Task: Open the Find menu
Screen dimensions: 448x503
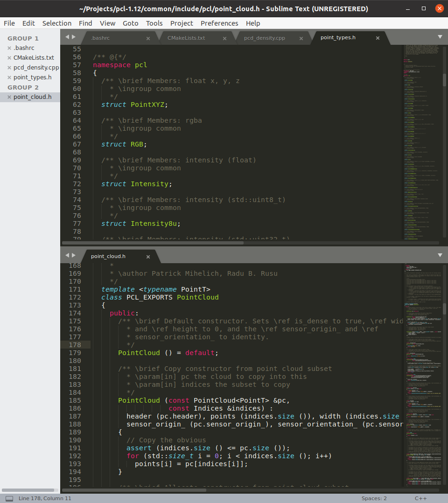Action: point(85,23)
